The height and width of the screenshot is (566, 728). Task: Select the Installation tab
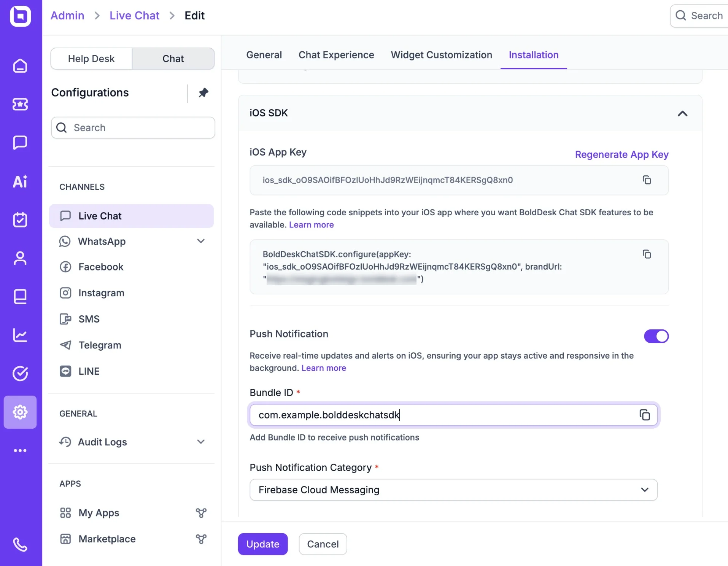(534, 55)
